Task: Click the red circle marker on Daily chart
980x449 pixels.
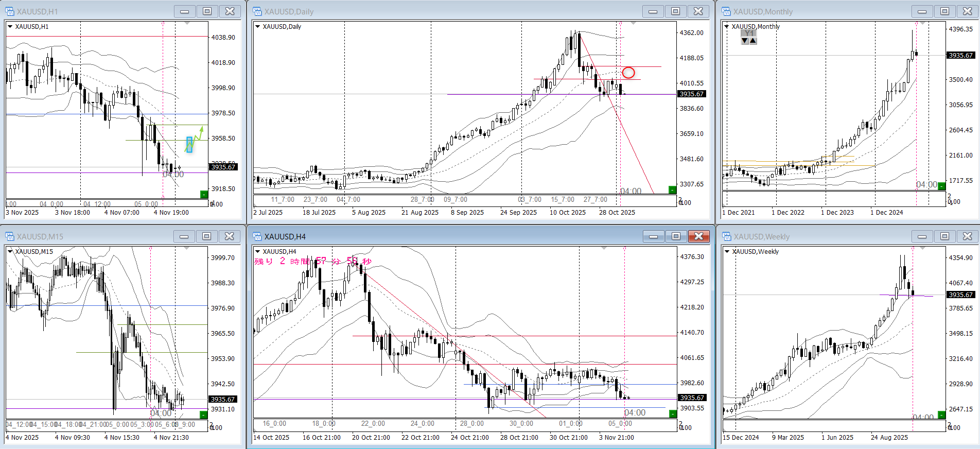Action: [x=628, y=73]
